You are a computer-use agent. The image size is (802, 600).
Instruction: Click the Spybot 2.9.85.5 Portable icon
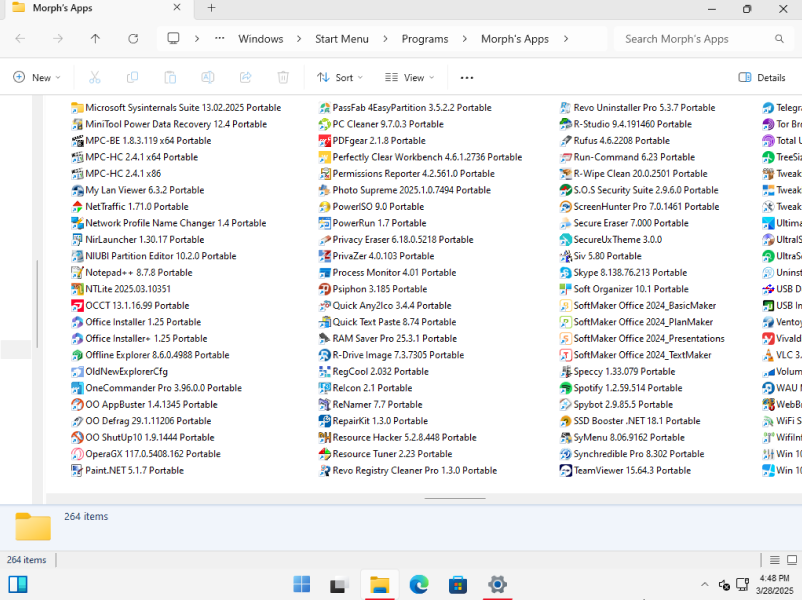(x=565, y=405)
